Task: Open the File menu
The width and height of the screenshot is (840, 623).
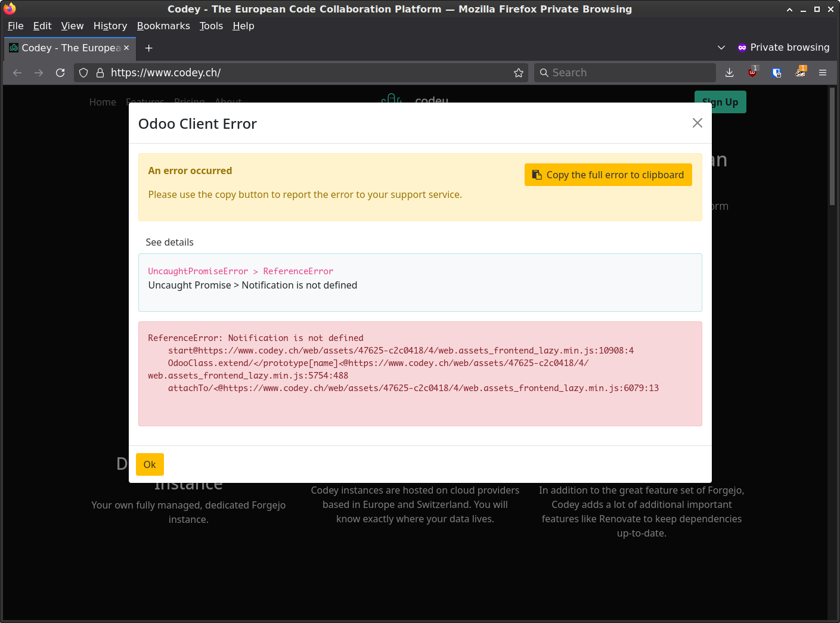Action: pyautogui.click(x=16, y=26)
